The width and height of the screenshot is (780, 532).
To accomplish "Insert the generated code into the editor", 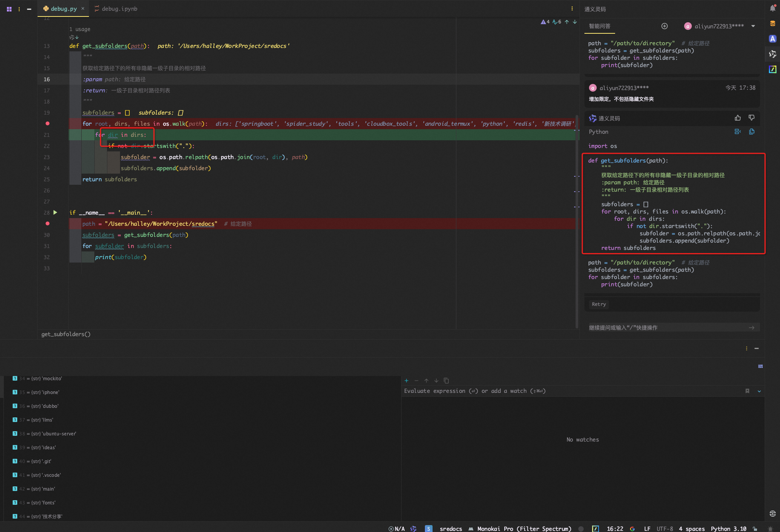I will (x=737, y=132).
